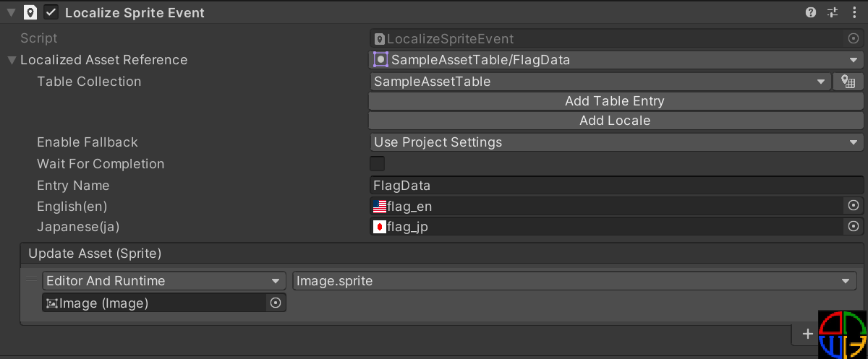Open Localization Tables window icon
The height and width of the screenshot is (359, 868).
click(x=848, y=82)
